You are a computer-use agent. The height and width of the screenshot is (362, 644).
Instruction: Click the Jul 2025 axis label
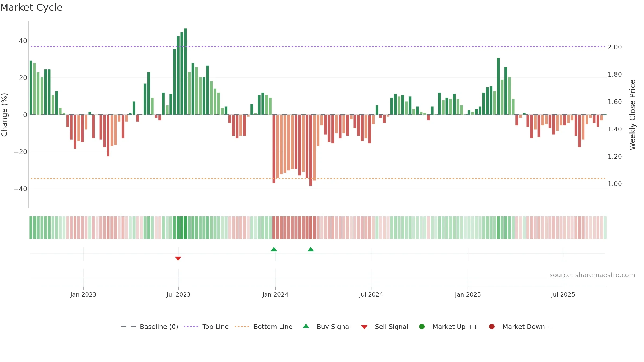coord(563,294)
